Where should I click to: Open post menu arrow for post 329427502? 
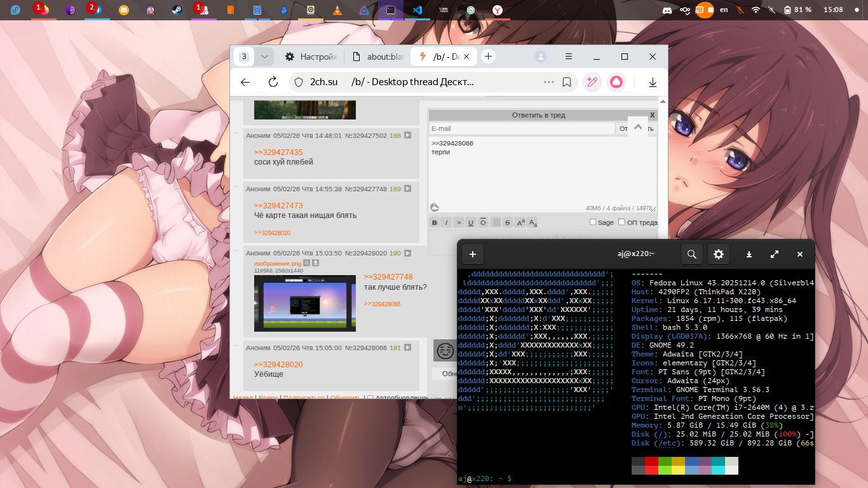pyautogui.click(x=408, y=135)
